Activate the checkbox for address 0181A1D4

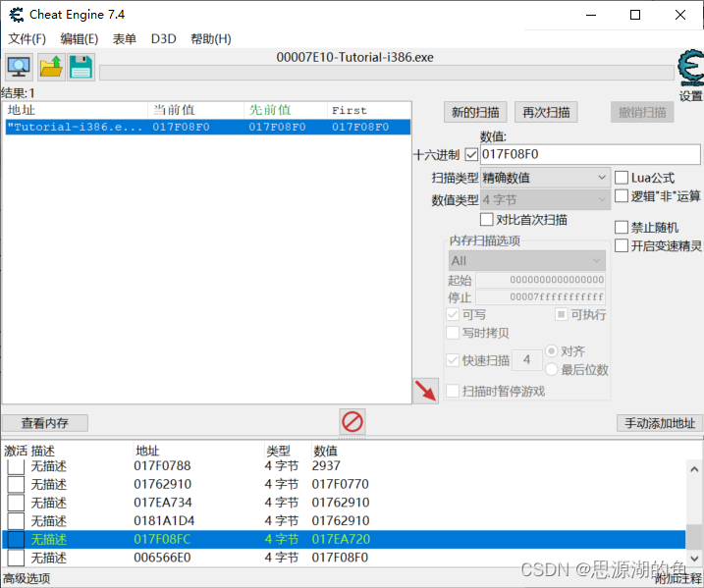pyautogui.click(x=16, y=521)
